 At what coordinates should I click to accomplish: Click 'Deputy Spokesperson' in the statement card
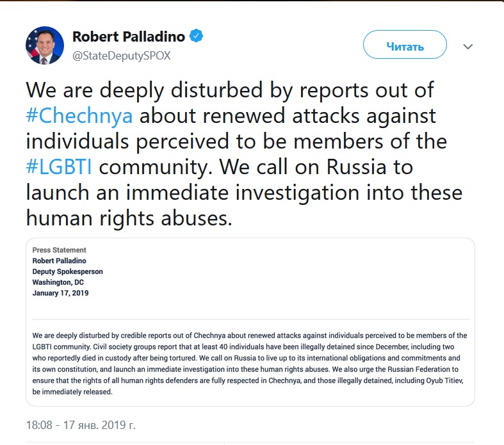pyautogui.click(x=67, y=271)
